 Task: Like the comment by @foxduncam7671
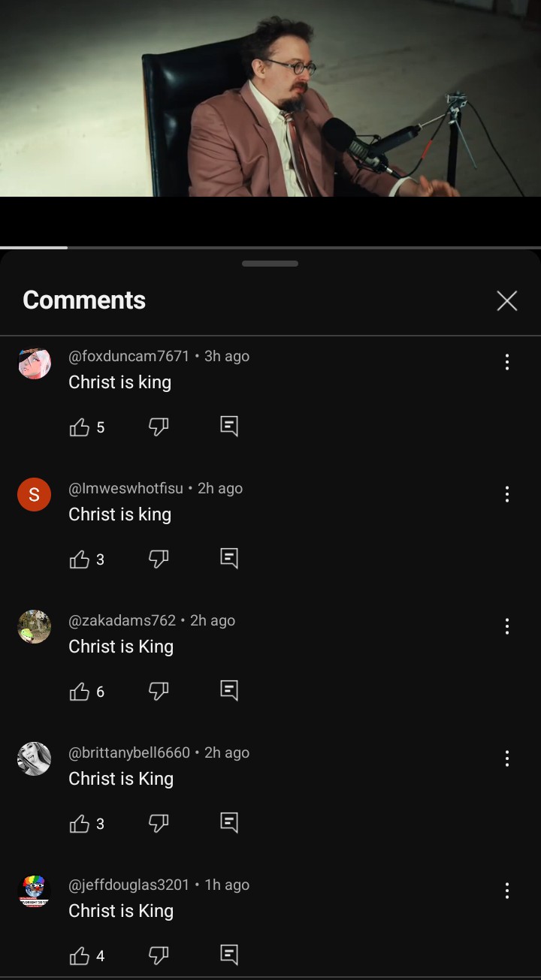[79, 427]
